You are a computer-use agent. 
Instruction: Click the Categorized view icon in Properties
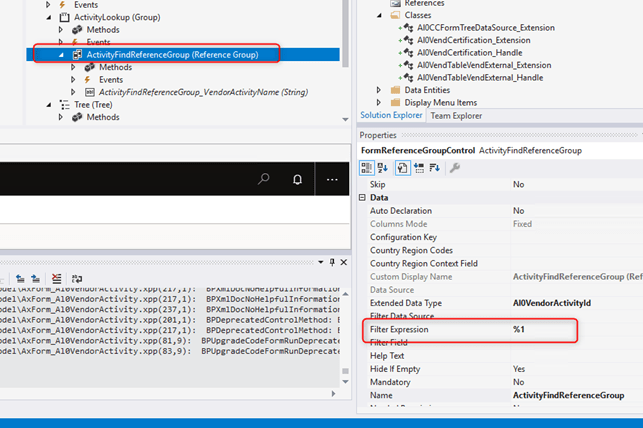pos(367,168)
